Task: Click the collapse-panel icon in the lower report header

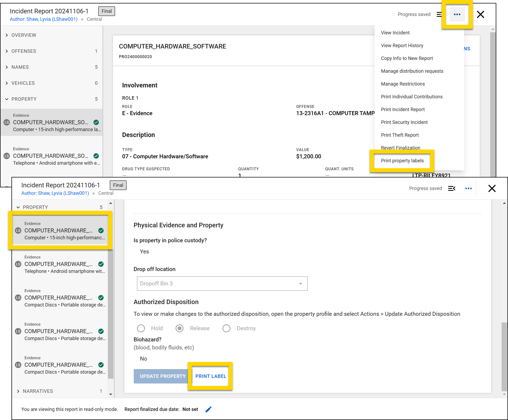Action: click(452, 188)
